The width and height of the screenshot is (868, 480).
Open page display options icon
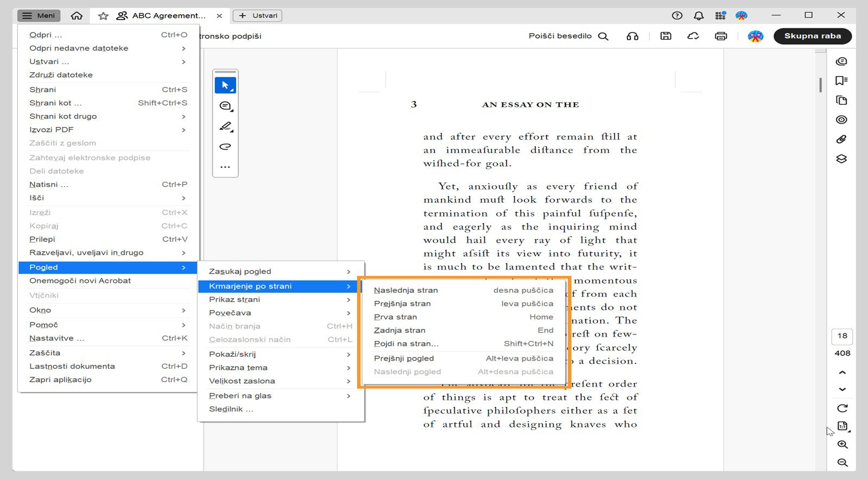tap(843, 427)
